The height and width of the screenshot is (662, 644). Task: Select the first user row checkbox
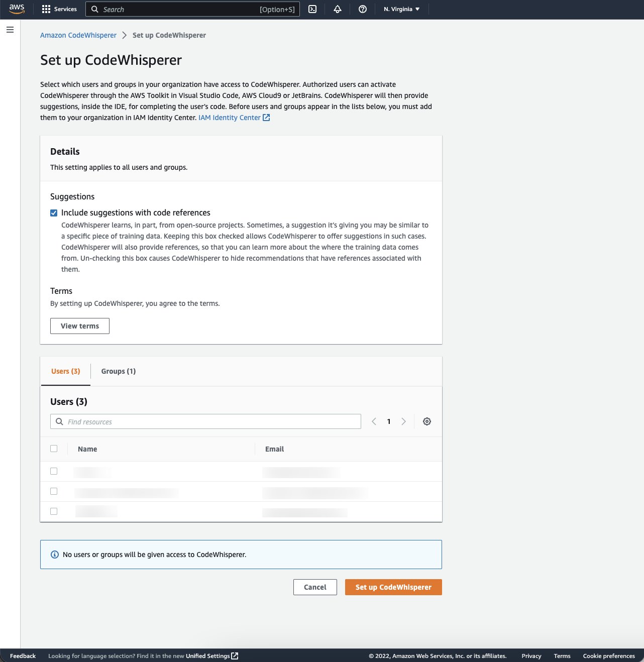coord(54,471)
